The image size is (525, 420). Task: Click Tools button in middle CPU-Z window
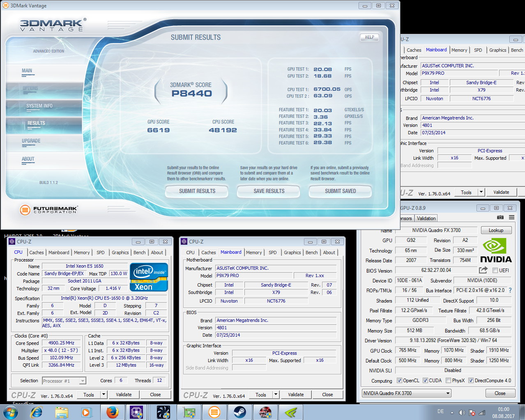(x=261, y=395)
